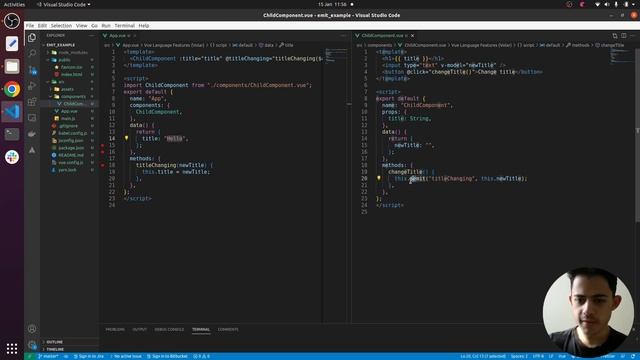Viewport: 640px width, 360px height.
Task: Click the lightbulb on line 20
Action: tap(379, 178)
